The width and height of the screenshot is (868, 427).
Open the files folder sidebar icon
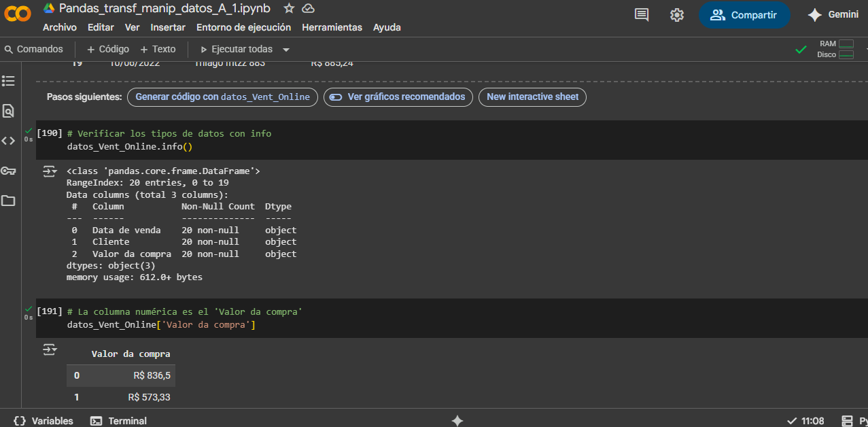tap(8, 201)
